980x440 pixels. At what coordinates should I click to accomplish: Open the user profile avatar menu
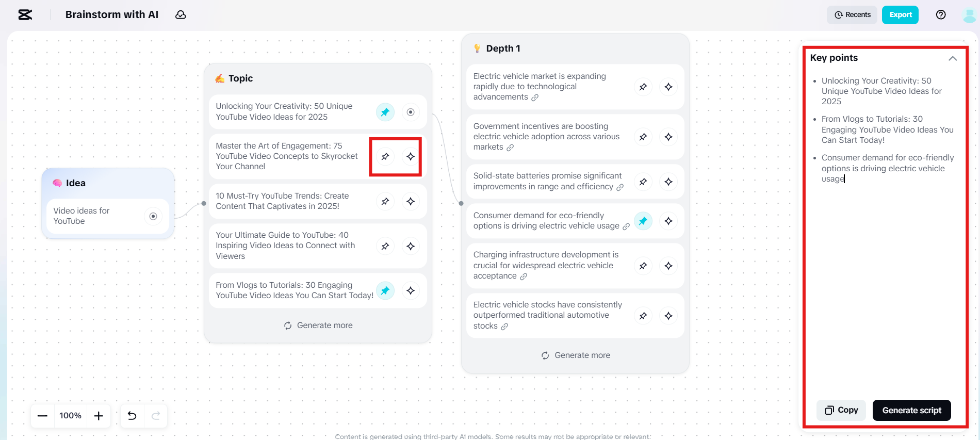pyautogui.click(x=969, y=15)
